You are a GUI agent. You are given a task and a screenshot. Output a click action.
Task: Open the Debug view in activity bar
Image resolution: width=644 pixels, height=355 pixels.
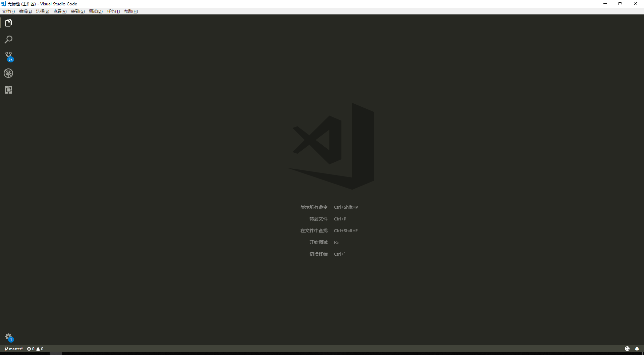pos(8,73)
